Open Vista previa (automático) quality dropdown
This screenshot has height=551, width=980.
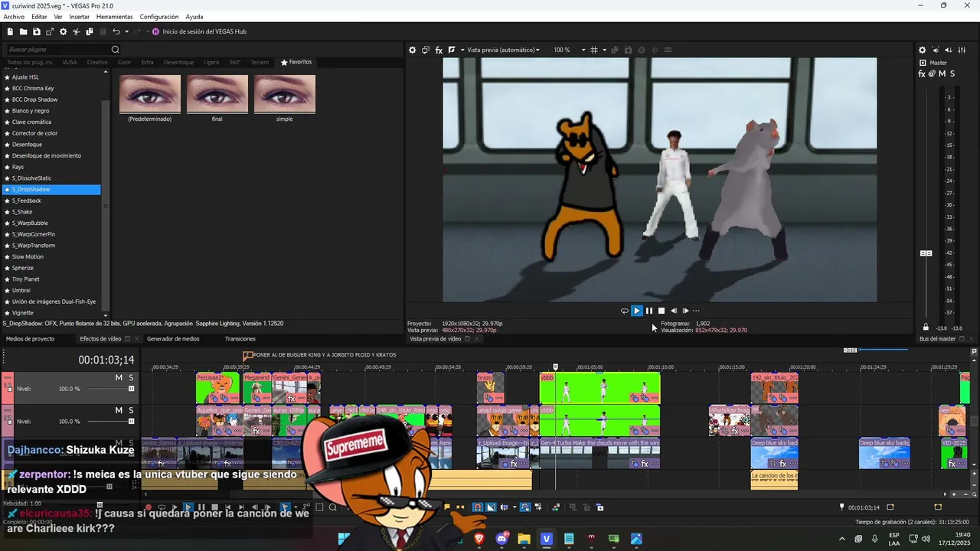click(503, 50)
